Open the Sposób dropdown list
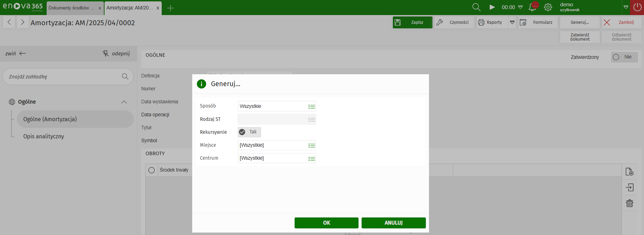 (311, 106)
